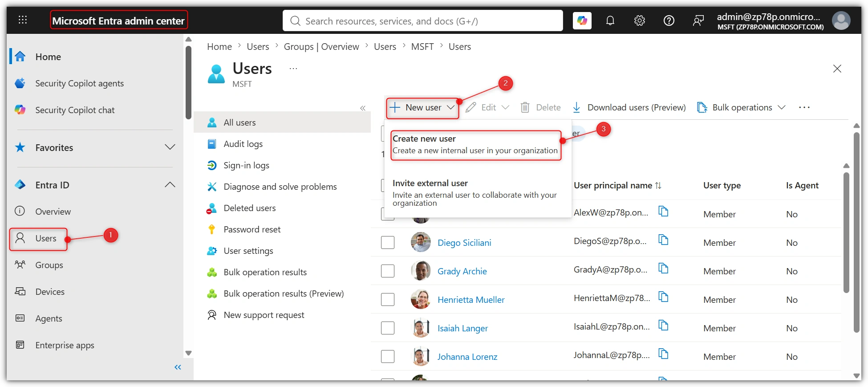Viewport: 868px width, 387px height.
Task: Select Johanna Lorenz's row checkbox
Action: click(x=388, y=356)
